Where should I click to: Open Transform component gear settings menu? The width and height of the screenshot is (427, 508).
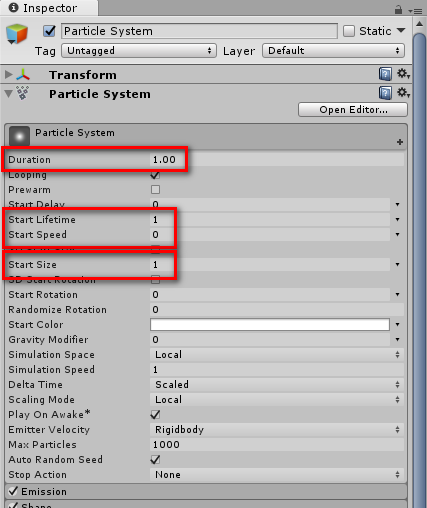pos(403,74)
